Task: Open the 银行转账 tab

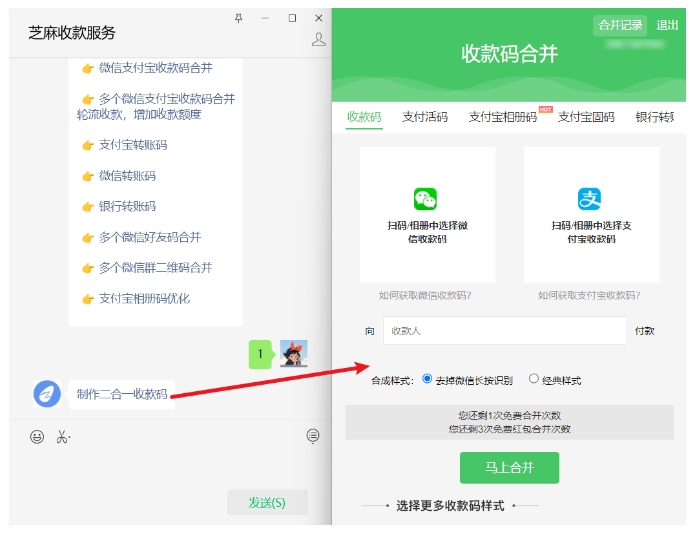Action: click(654, 117)
